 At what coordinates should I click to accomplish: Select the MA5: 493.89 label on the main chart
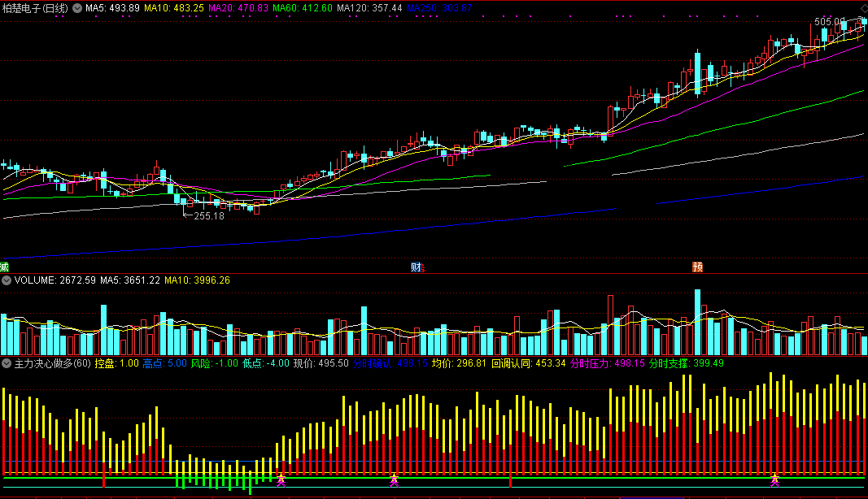(112, 8)
